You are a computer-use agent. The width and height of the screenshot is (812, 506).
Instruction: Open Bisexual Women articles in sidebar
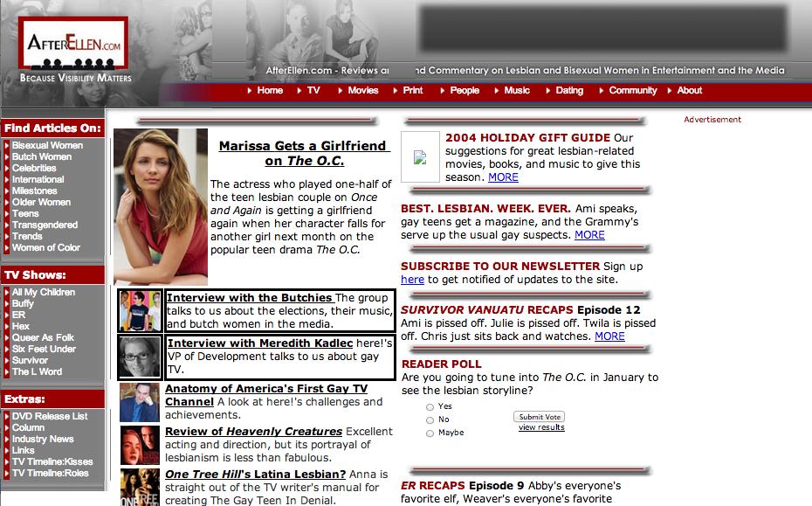pos(48,145)
